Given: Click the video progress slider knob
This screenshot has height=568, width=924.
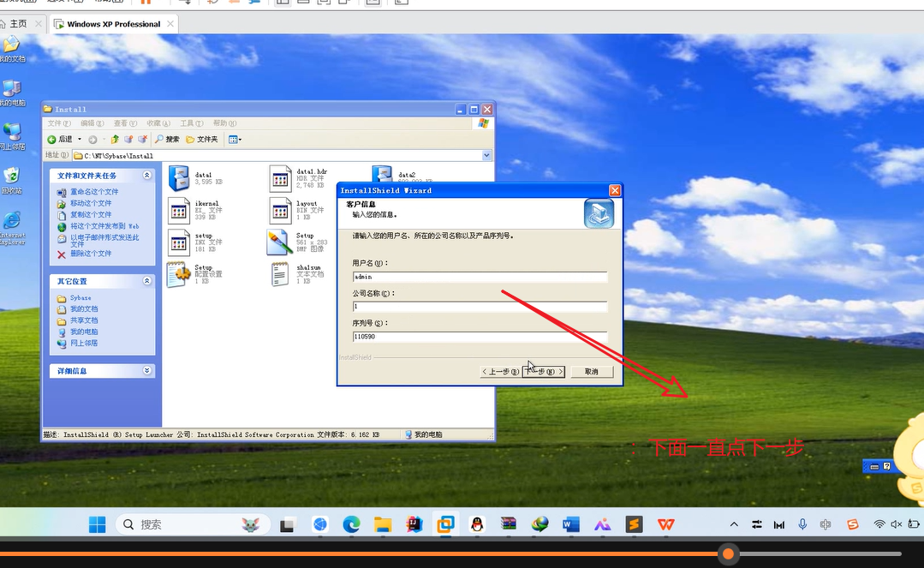Looking at the screenshot, I should [x=729, y=553].
